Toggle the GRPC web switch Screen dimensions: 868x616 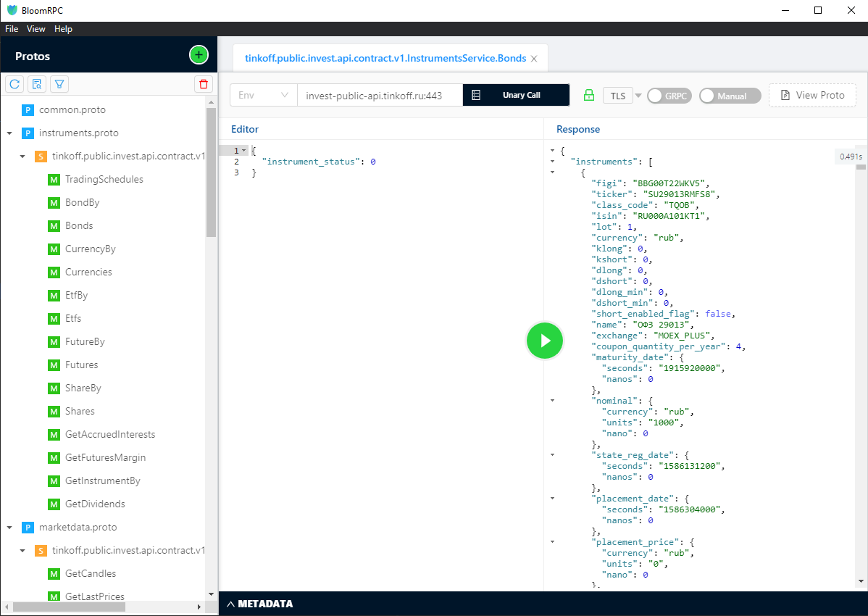[669, 96]
